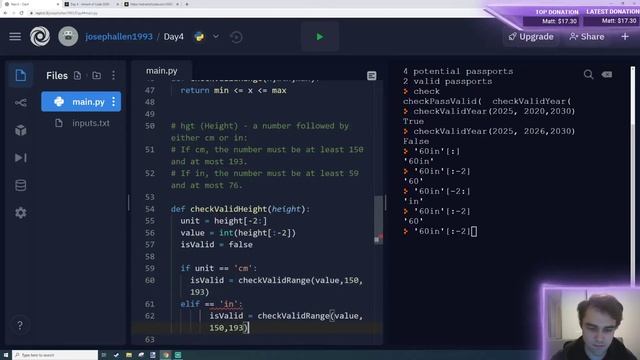This screenshot has width=640, height=360.
Task: Click line number 59 in gutter
Action: [150, 268]
